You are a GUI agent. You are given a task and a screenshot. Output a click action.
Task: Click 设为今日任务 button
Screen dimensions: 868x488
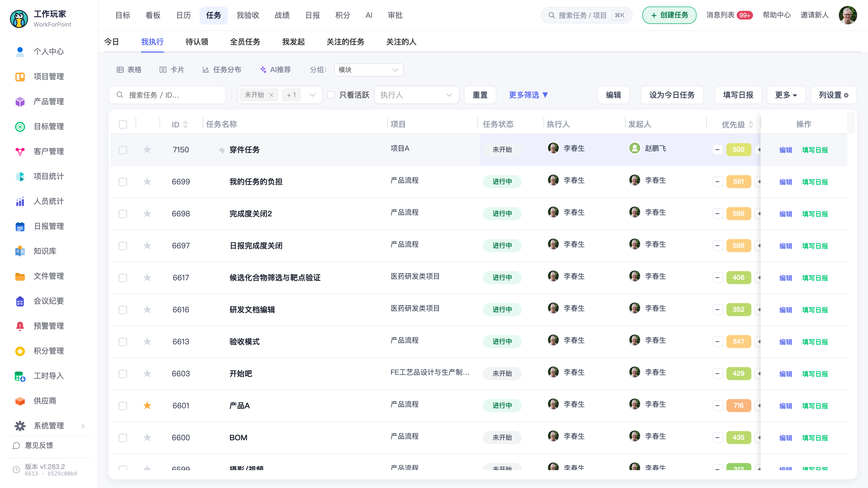pos(672,95)
